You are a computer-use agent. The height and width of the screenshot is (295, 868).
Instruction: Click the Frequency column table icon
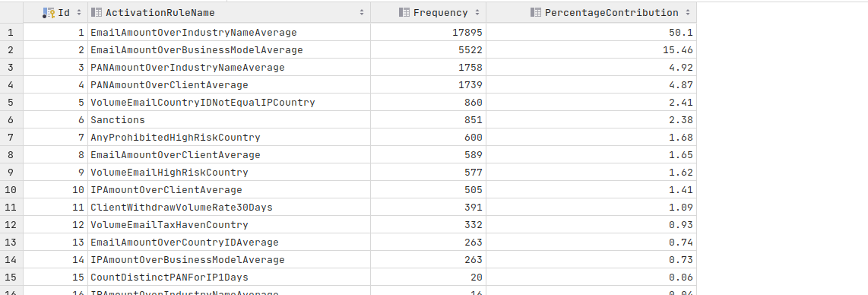pyautogui.click(x=404, y=13)
